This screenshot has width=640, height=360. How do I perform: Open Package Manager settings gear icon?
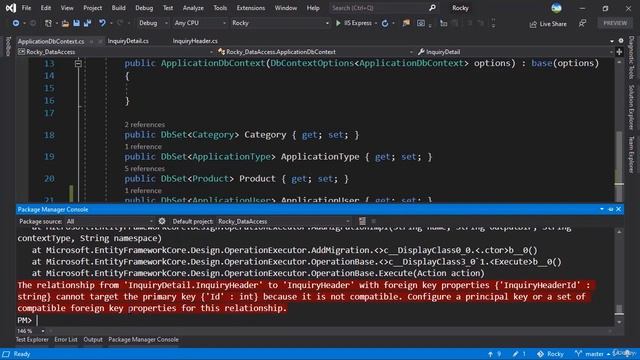[x=162, y=221]
